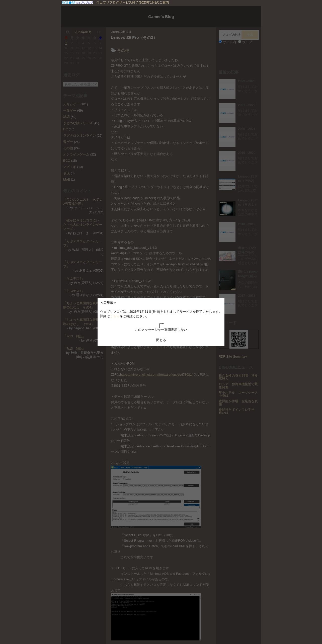This screenshot has height=644, width=322.
Task: Open the Lenovo Z5 Pro（その1）sidebar thumbnail
Action: click(227, 208)
